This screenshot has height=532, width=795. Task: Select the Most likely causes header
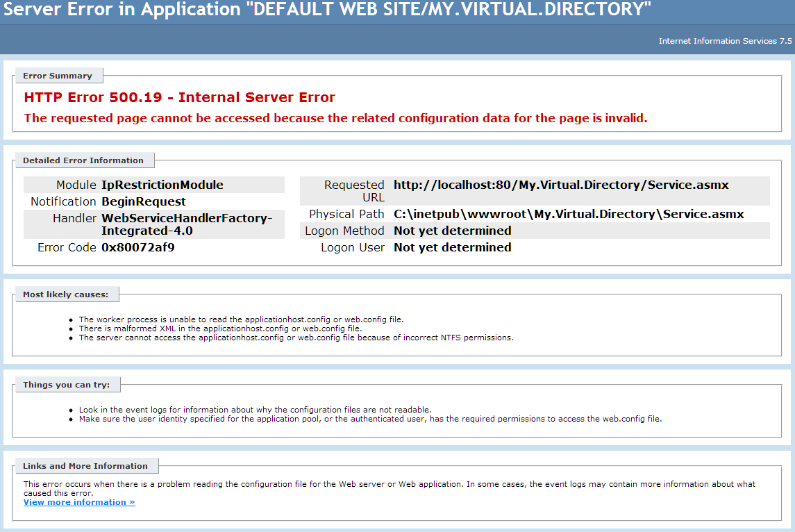tap(67, 294)
